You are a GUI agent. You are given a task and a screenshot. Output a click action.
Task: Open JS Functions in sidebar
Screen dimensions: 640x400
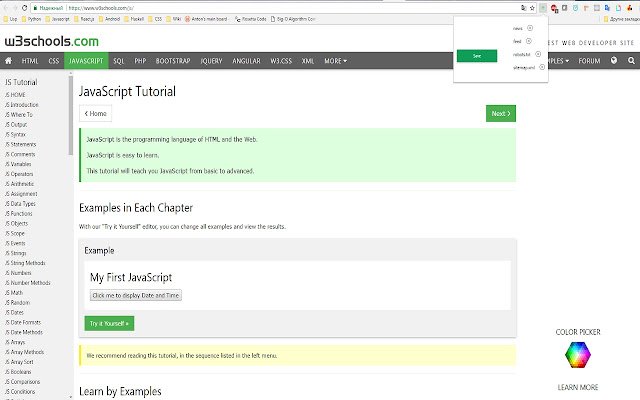pyautogui.click(x=18, y=213)
